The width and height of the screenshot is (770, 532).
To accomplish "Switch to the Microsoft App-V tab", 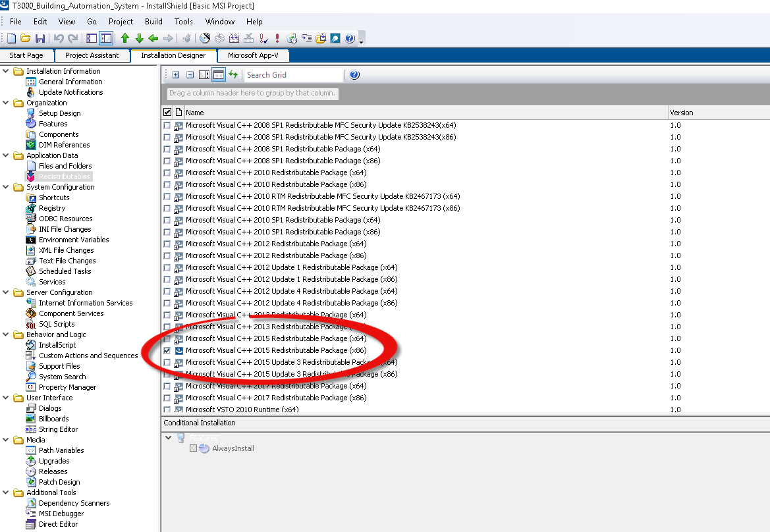I will click(x=253, y=55).
